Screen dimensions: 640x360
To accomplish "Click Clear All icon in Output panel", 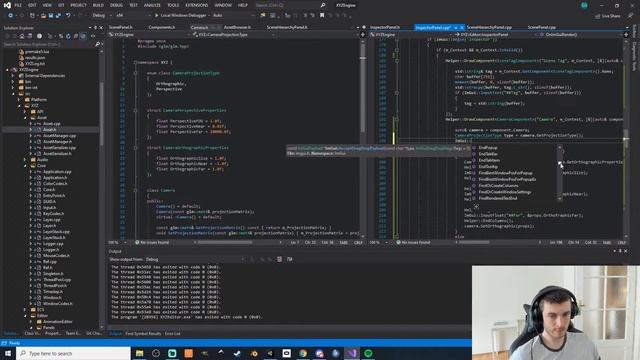I will pyautogui.click(x=280, y=259).
